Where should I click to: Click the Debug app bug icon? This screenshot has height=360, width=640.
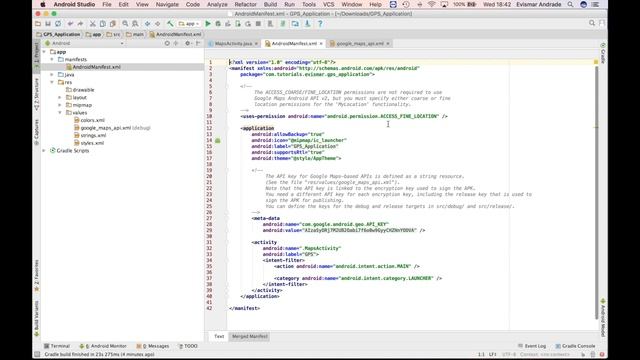click(x=218, y=24)
